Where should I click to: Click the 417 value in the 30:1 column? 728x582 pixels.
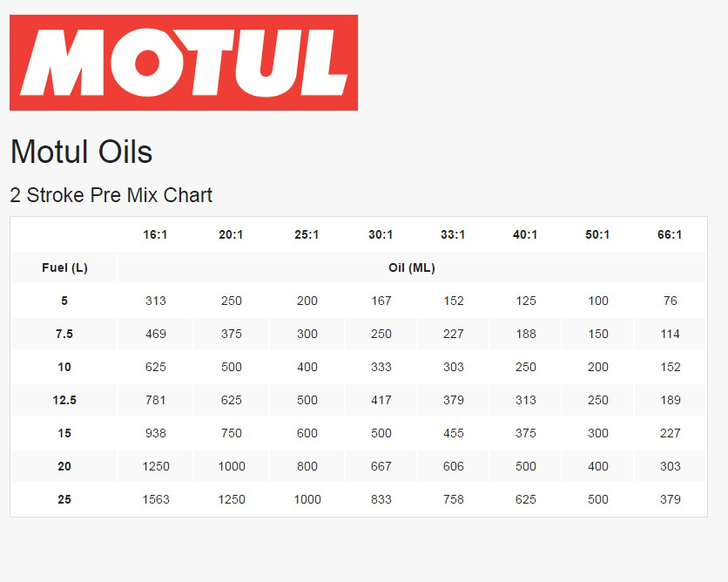coord(381,400)
